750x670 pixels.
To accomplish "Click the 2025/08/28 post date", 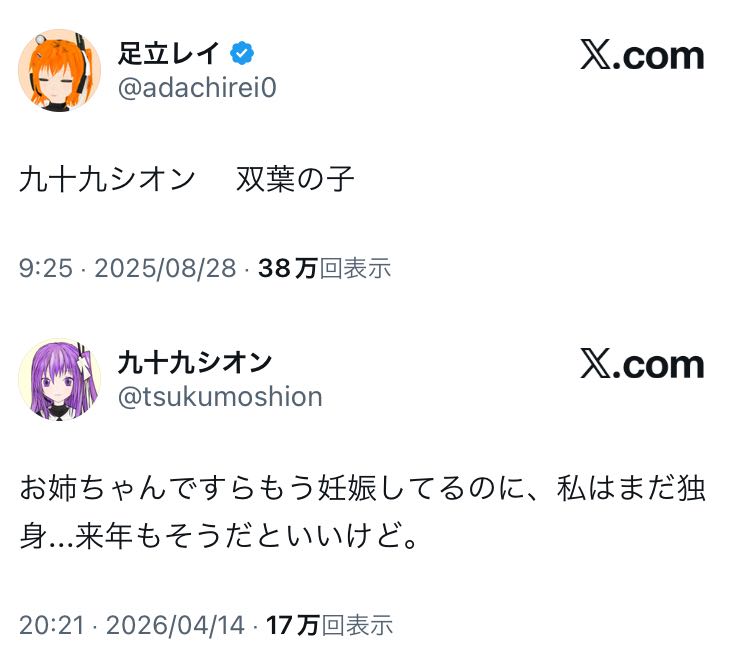I will point(164,268).
